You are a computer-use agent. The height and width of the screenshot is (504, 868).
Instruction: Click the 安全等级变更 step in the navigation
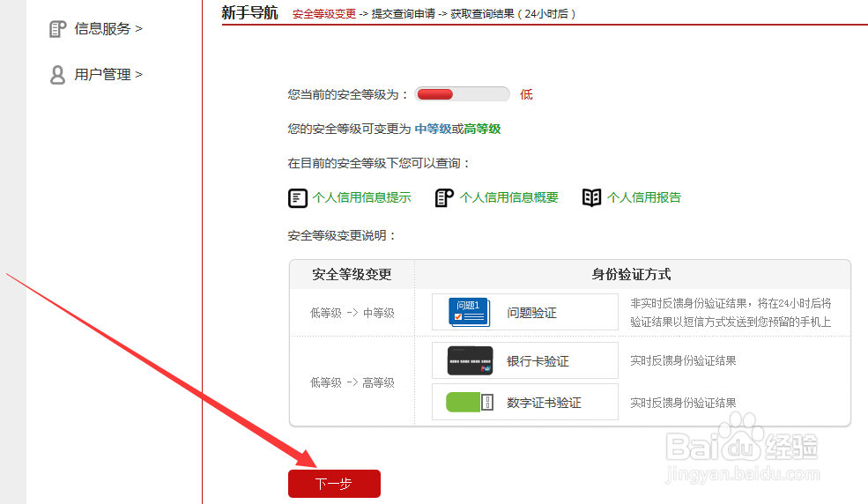(x=323, y=14)
